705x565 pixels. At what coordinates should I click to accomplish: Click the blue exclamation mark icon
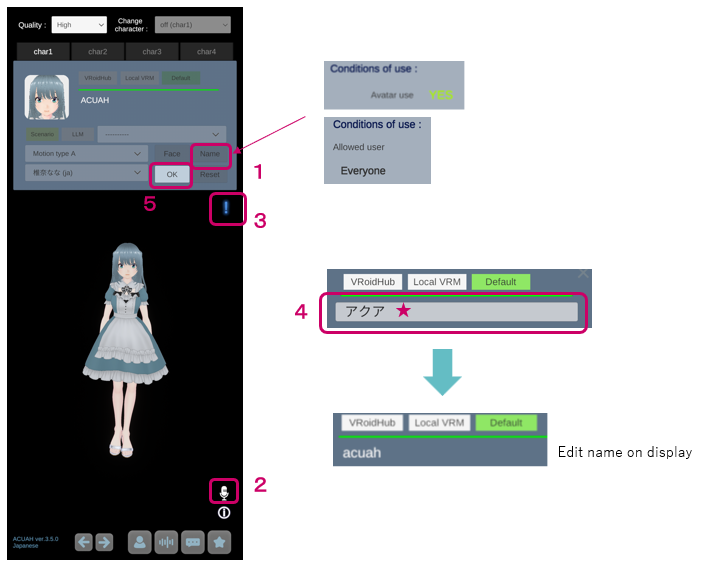(x=226, y=208)
